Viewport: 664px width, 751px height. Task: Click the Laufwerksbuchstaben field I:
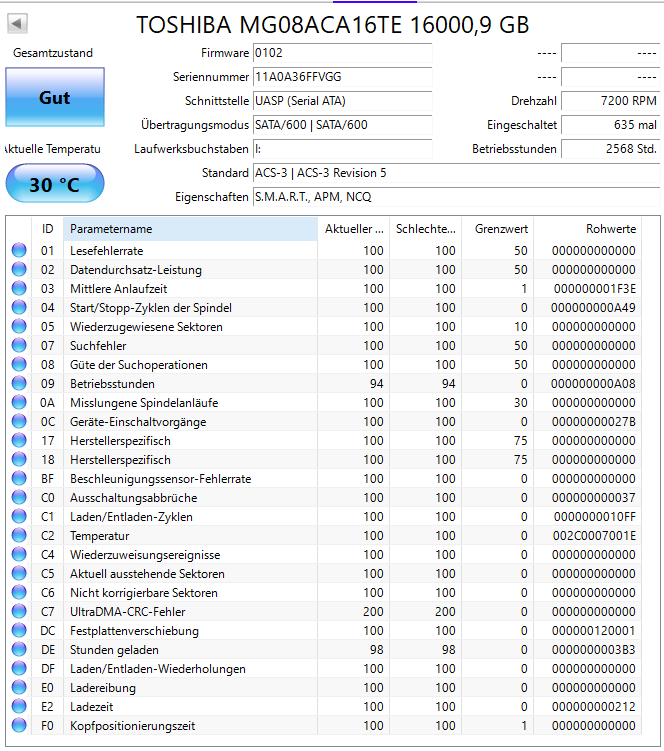343,148
